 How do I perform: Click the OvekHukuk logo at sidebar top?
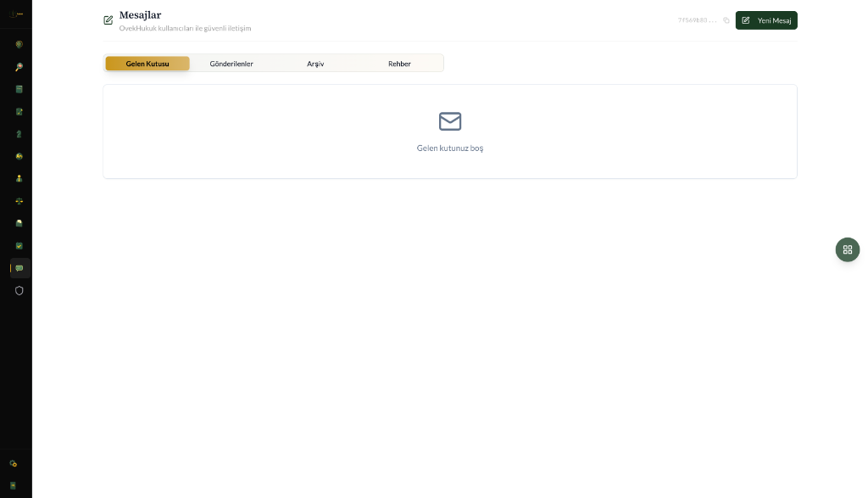click(16, 14)
